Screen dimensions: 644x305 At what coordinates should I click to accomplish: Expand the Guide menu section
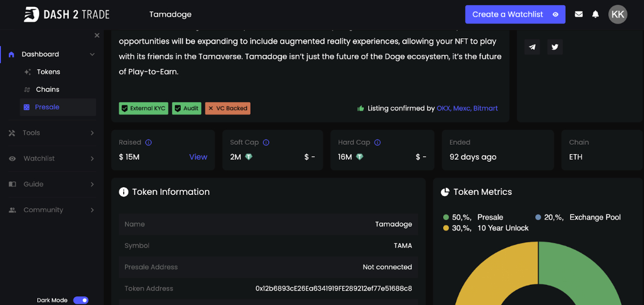coord(92,184)
